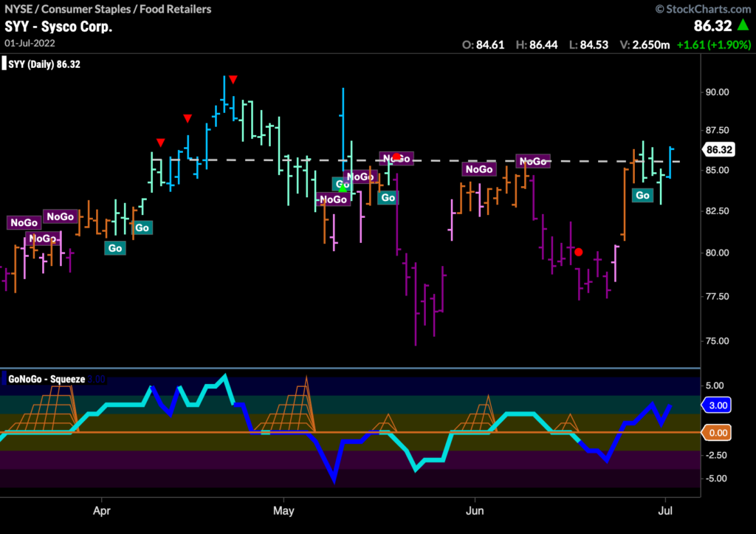Click the largest orange squeeze grid in late March
Image resolution: width=756 pixels, height=534 pixels.
[x=46, y=408]
